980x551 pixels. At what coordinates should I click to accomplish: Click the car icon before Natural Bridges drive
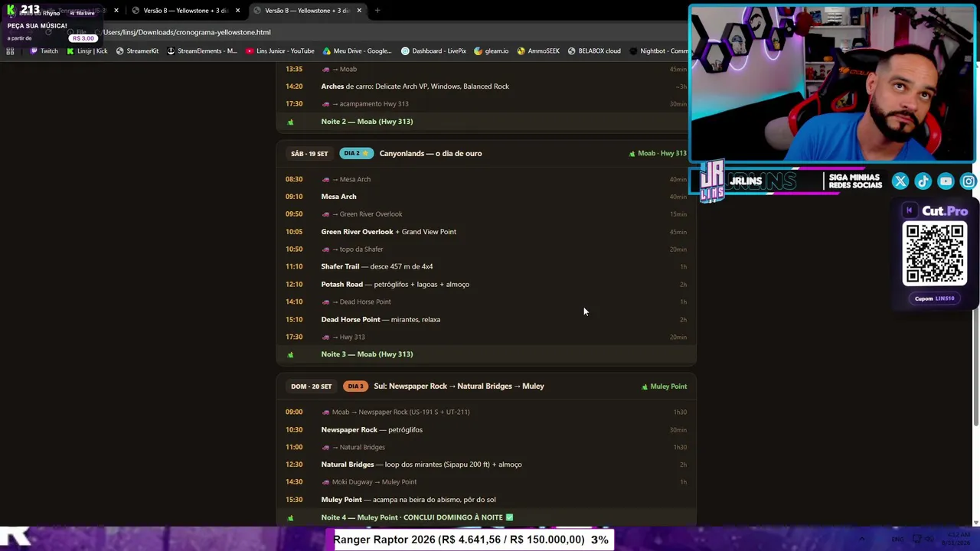[x=325, y=447]
